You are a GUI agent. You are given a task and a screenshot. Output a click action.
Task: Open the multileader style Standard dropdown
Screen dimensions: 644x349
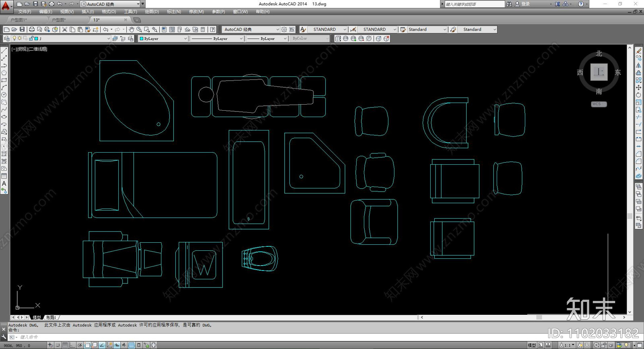[x=477, y=29]
